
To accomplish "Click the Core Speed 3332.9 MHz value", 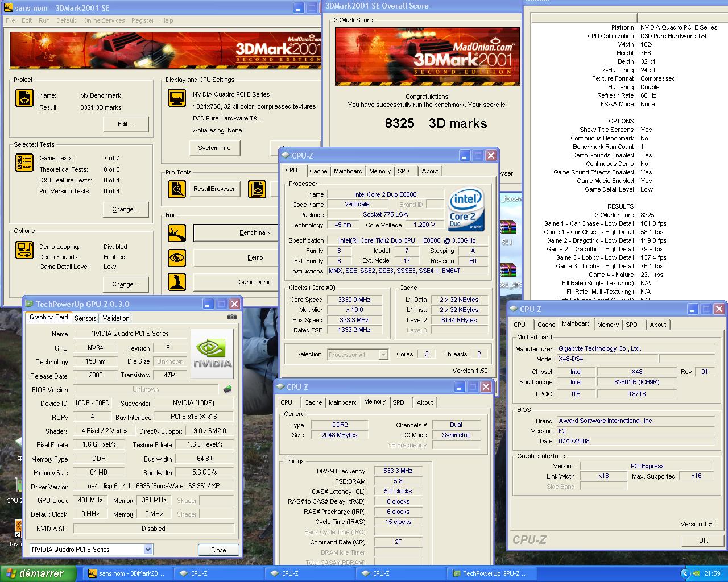I will pyautogui.click(x=354, y=300).
